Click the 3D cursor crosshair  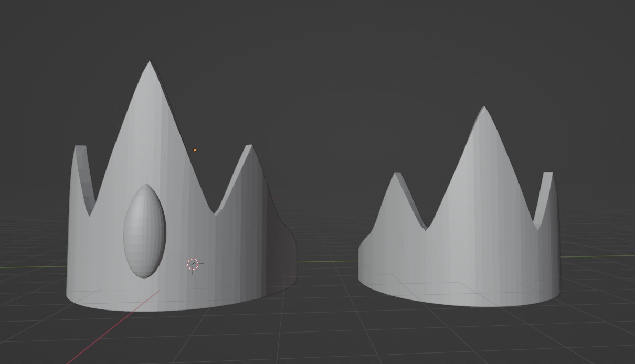(193, 264)
